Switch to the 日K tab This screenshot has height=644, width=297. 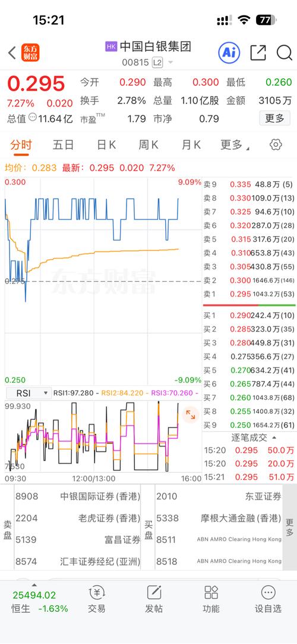point(106,144)
